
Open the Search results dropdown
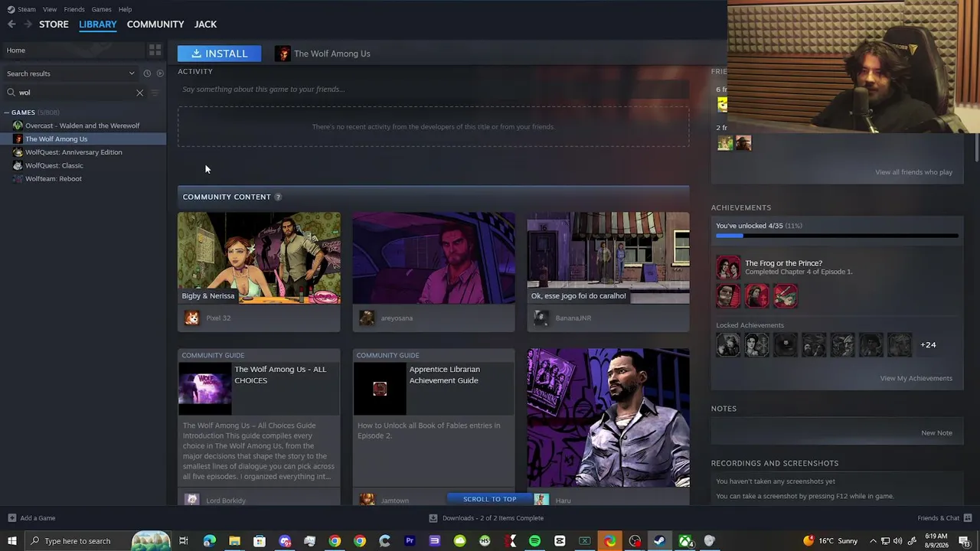(70, 73)
